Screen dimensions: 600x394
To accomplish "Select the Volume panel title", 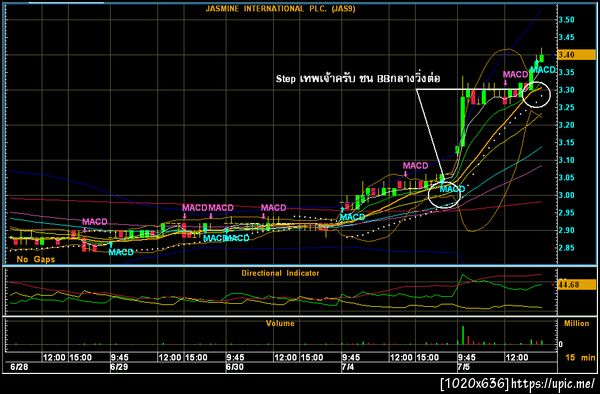I will coord(280,323).
